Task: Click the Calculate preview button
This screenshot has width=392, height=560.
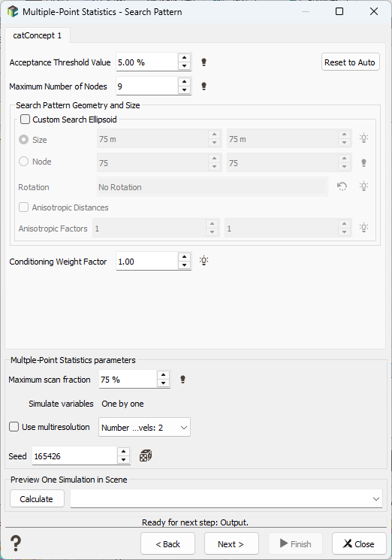Action: point(37,498)
